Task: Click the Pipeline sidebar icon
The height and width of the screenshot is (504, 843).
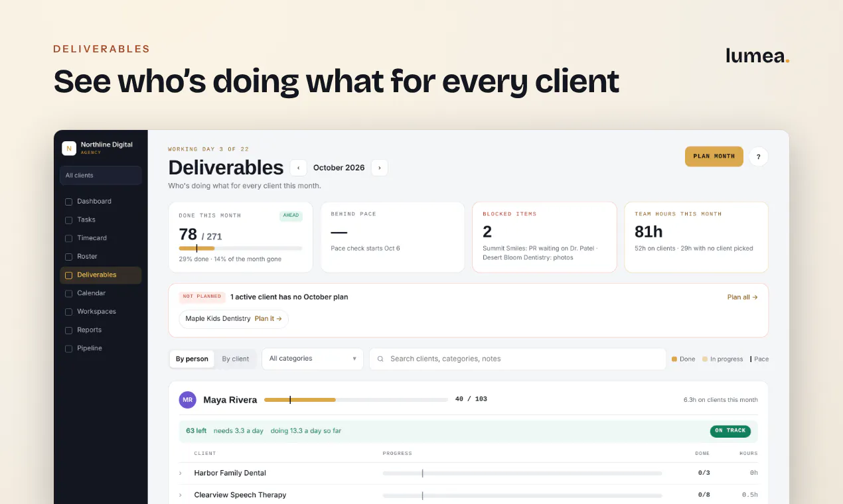Action: click(68, 348)
